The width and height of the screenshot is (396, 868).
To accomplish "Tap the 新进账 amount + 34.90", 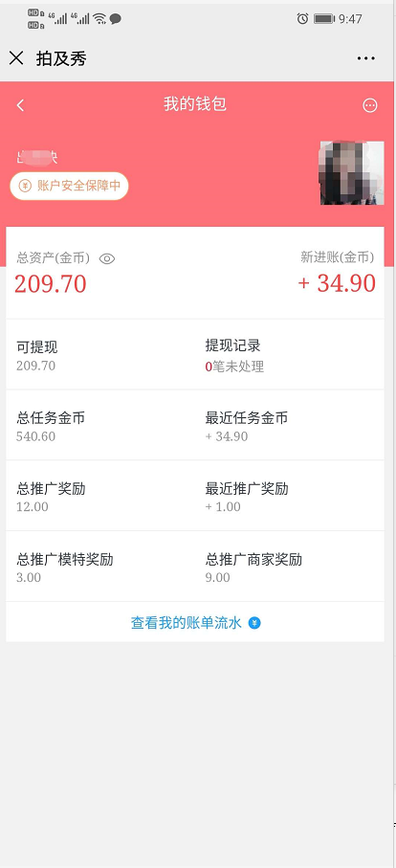I will click(337, 284).
